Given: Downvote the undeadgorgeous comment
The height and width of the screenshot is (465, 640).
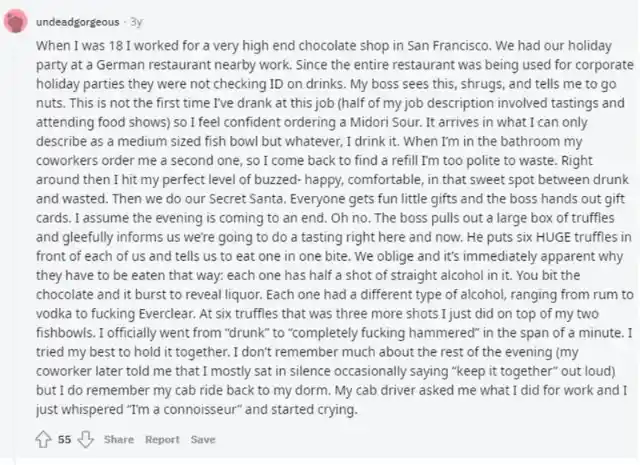Looking at the screenshot, I should [85, 440].
